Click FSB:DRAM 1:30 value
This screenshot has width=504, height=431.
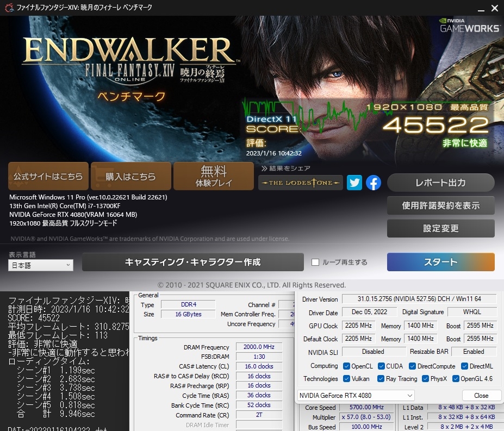[x=259, y=357]
